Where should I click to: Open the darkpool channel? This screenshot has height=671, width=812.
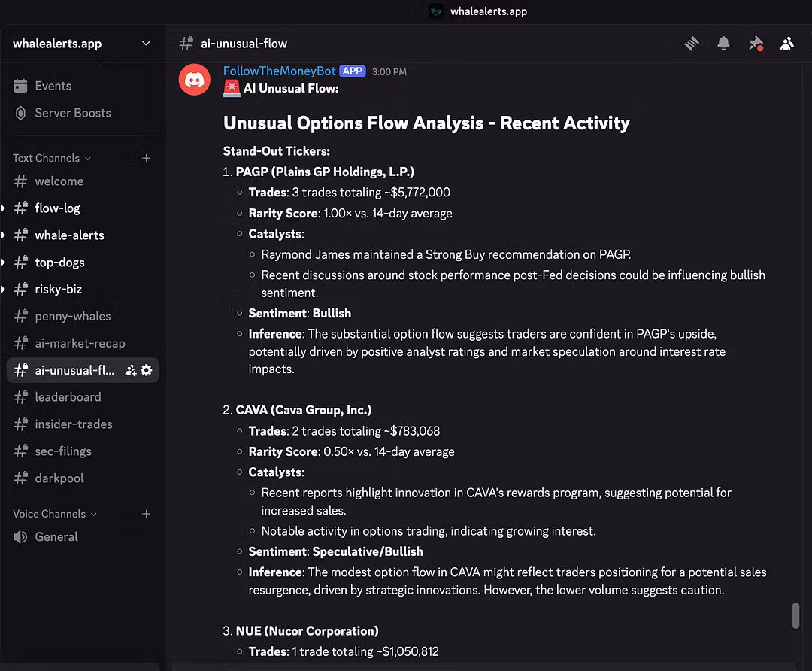point(59,478)
